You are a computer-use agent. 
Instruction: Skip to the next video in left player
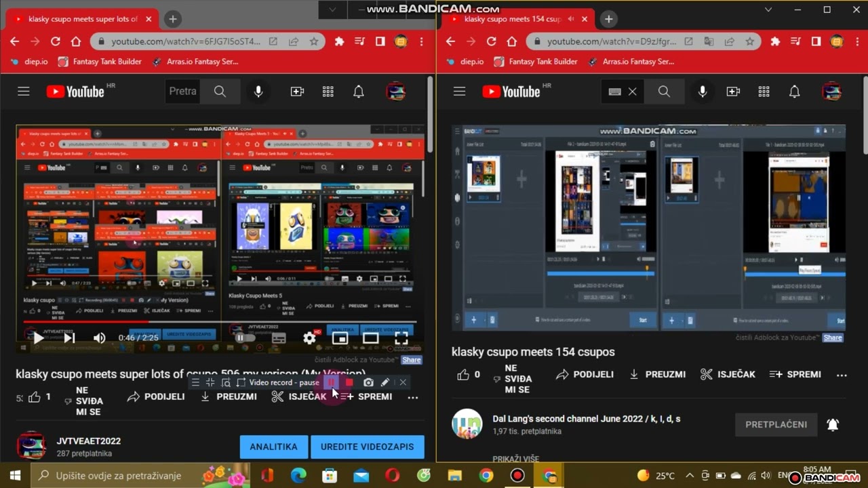pos(69,338)
